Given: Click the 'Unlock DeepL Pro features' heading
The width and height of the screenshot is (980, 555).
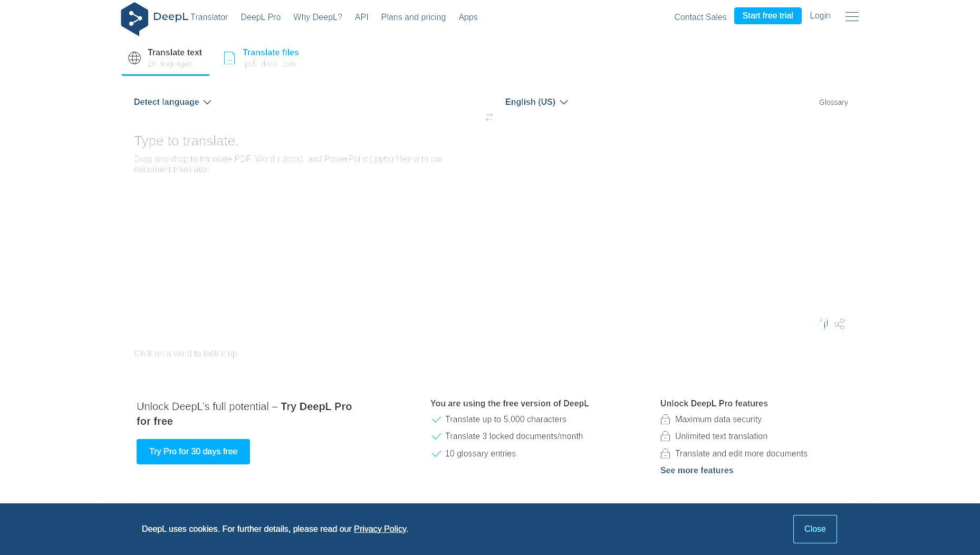Looking at the screenshot, I should [x=714, y=404].
